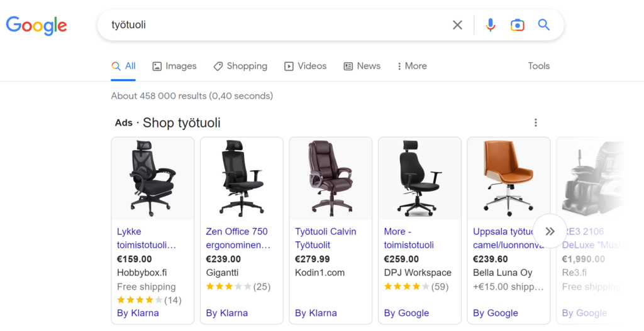The image size is (644, 331).
Task: Open the Tools options
Action: [x=538, y=66]
